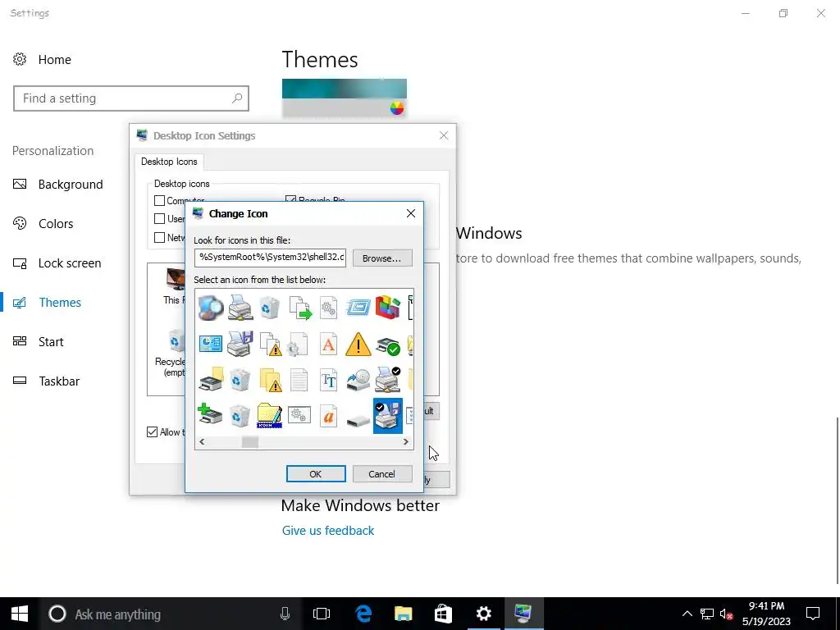Open the Action Center notifications icon

[x=813, y=614]
